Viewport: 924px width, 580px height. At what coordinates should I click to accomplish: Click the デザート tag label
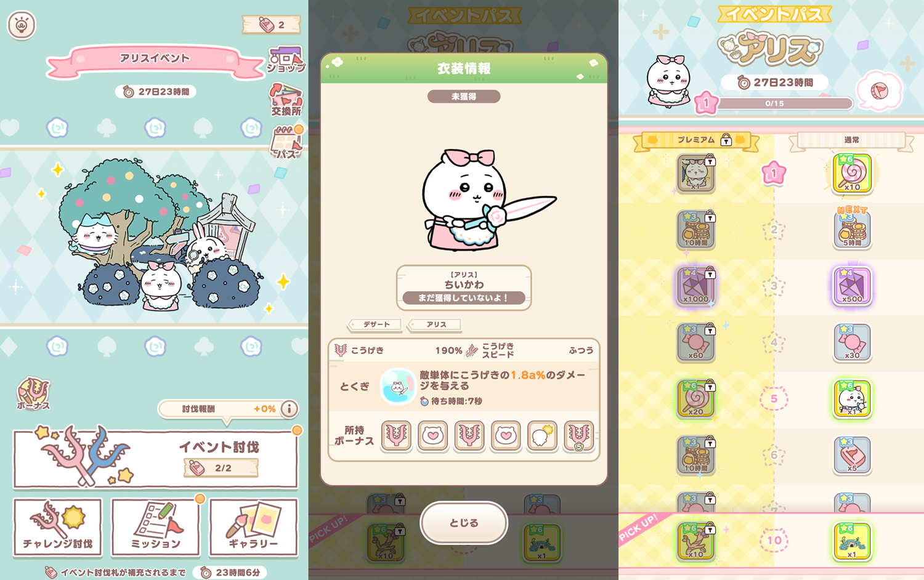[376, 324]
